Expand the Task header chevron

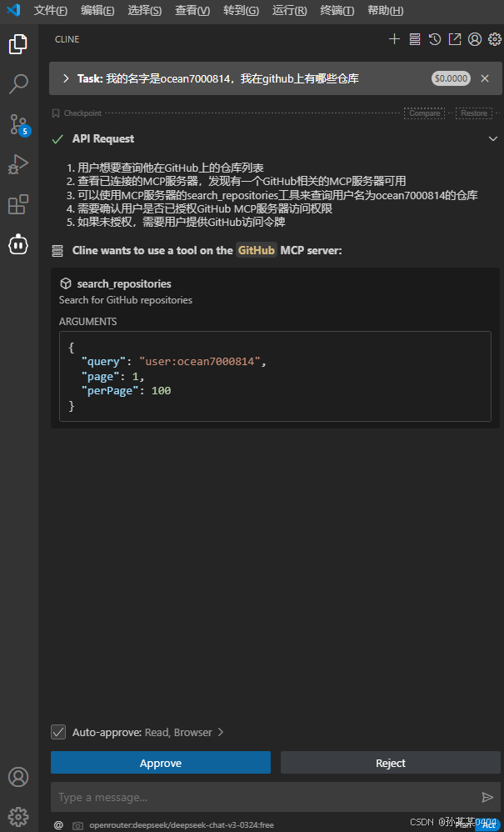(x=66, y=78)
